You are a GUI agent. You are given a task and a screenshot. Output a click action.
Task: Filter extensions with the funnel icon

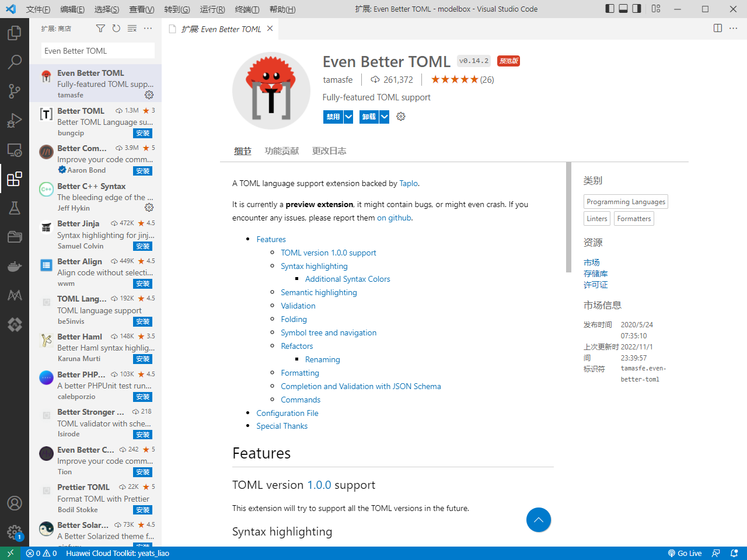pos(100,29)
